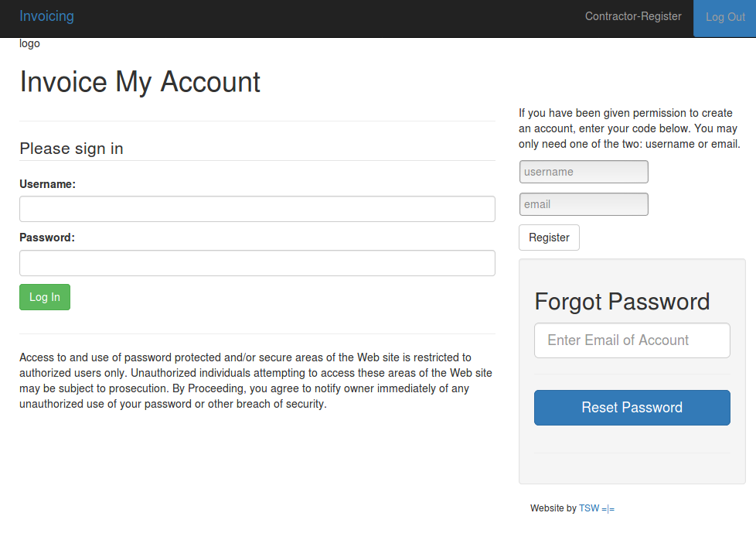Click the navbar Log Out area on far right
756x547 pixels.
[x=725, y=16]
